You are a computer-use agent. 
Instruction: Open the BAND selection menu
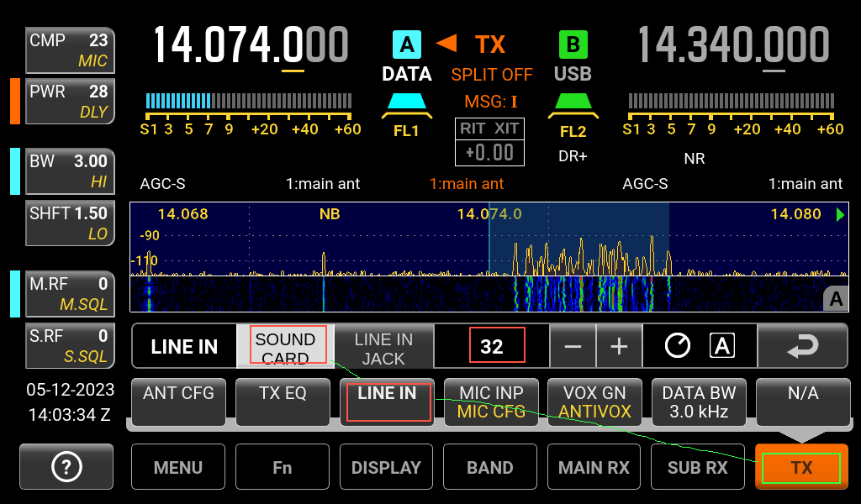tap(490, 467)
